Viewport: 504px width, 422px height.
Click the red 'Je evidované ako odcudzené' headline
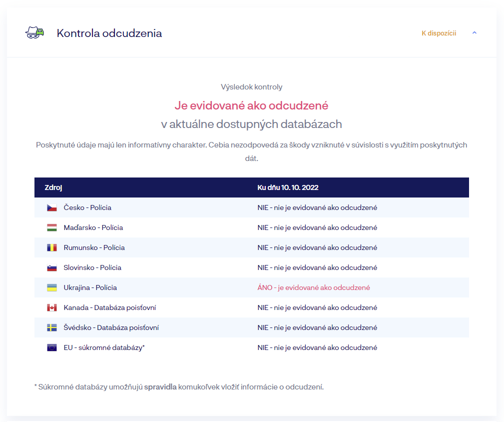click(252, 105)
